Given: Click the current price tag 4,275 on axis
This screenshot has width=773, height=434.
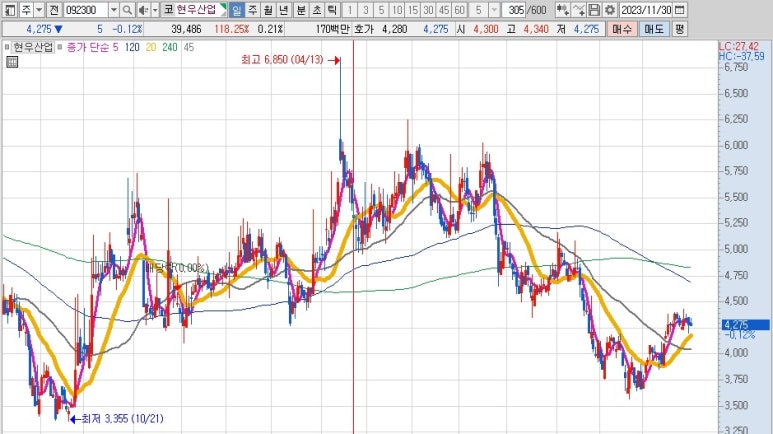Looking at the screenshot, I should click(x=745, y=325).
